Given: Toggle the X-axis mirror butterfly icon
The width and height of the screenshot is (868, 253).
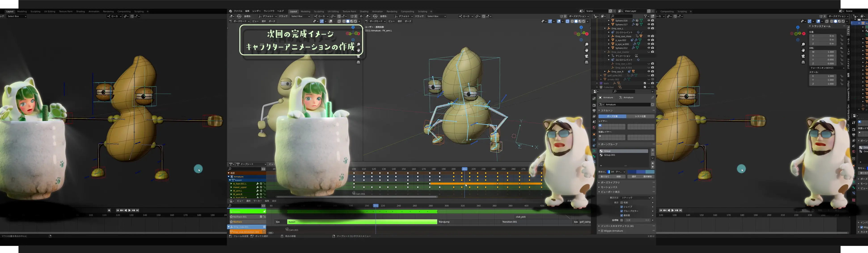Looking at the screenshot, I should pos(562,16).
